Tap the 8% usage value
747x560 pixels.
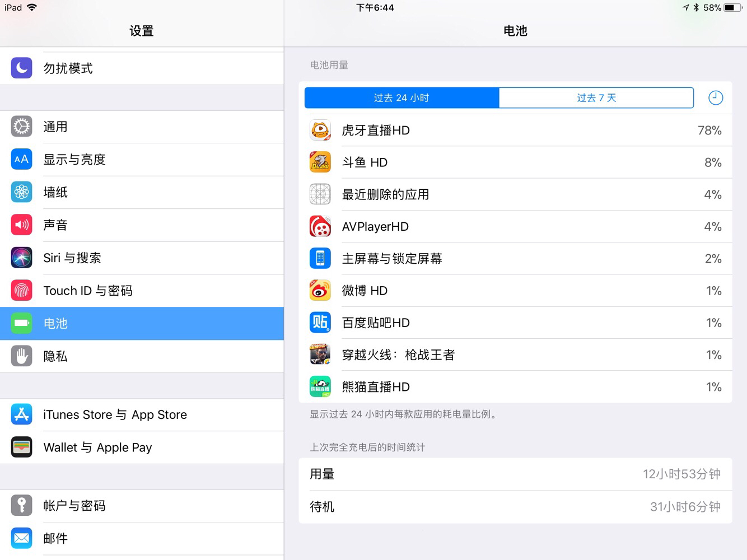tap(713, 162)
